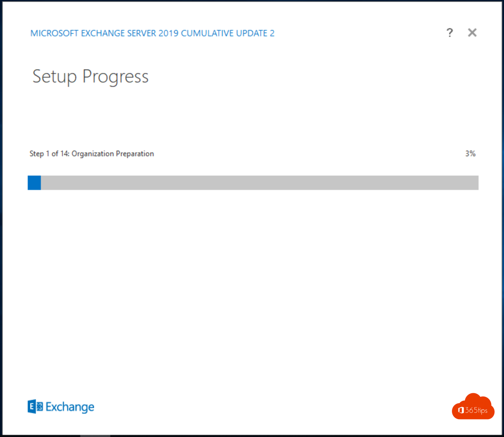The height and width of the screenshot is (437, 504).
Task: Open Help via the question mark symbol
Action: point(449,32)
